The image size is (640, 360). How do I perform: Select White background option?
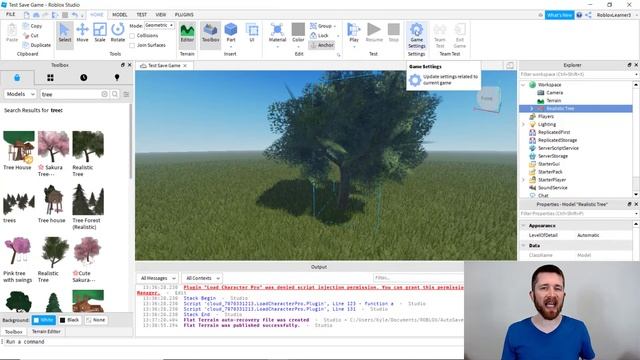point(44,320)
